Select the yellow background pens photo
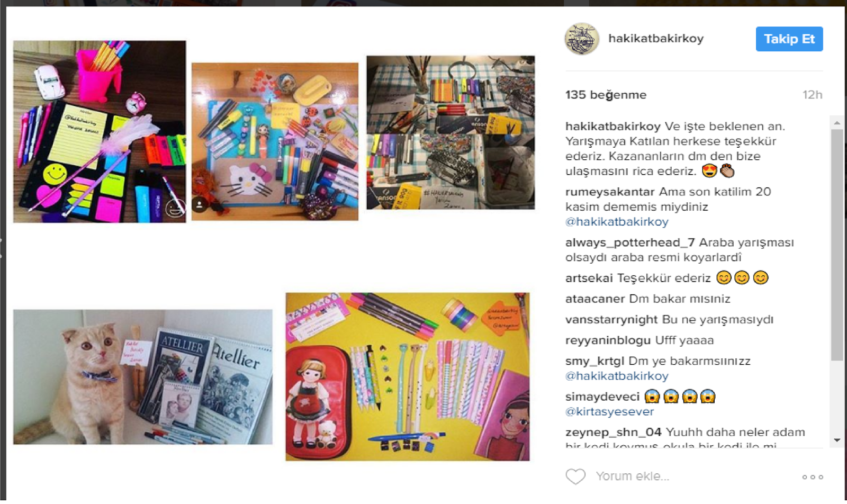The height and width of the screenshot is (504, 847). [x=408, y=376]
